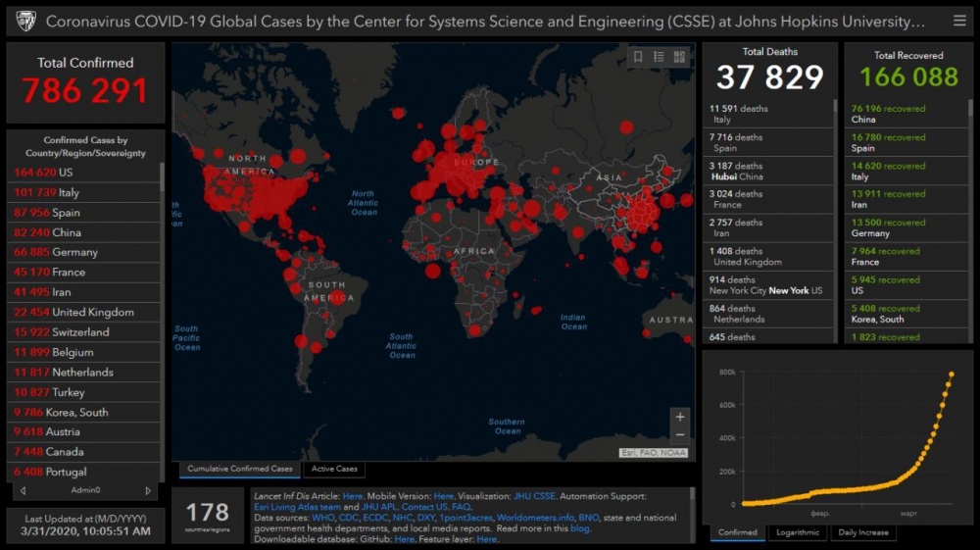
Task: Open the map legend list icon
Action: [659, 57]
